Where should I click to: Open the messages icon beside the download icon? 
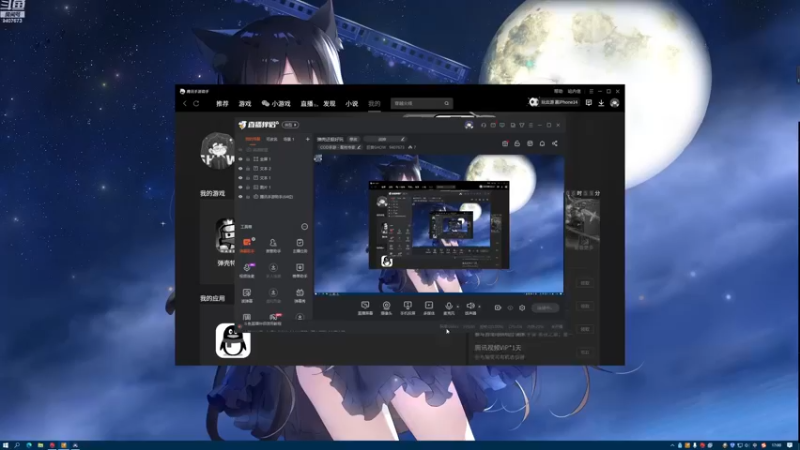click(x=589, y=103)
